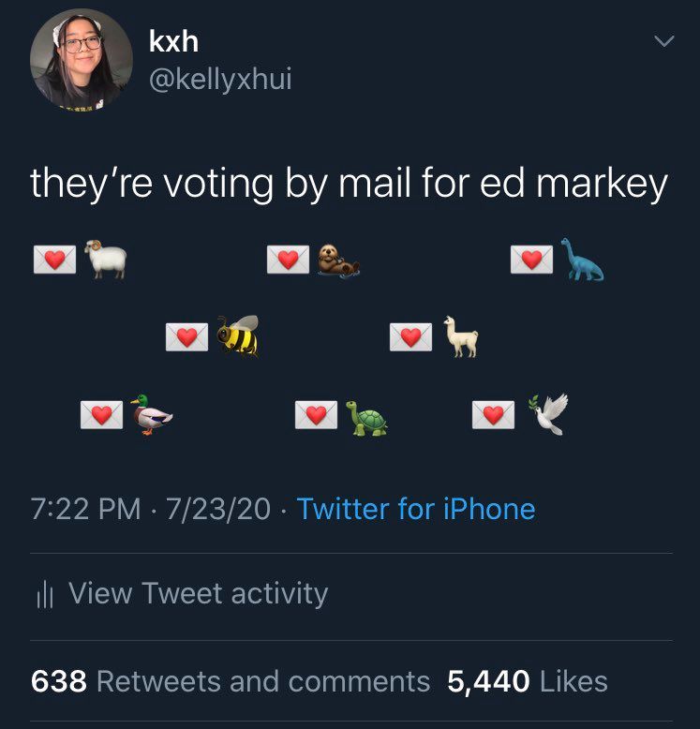Tap the tweet activity bar chart icon

pyautogui.click(x=45, y=595)
